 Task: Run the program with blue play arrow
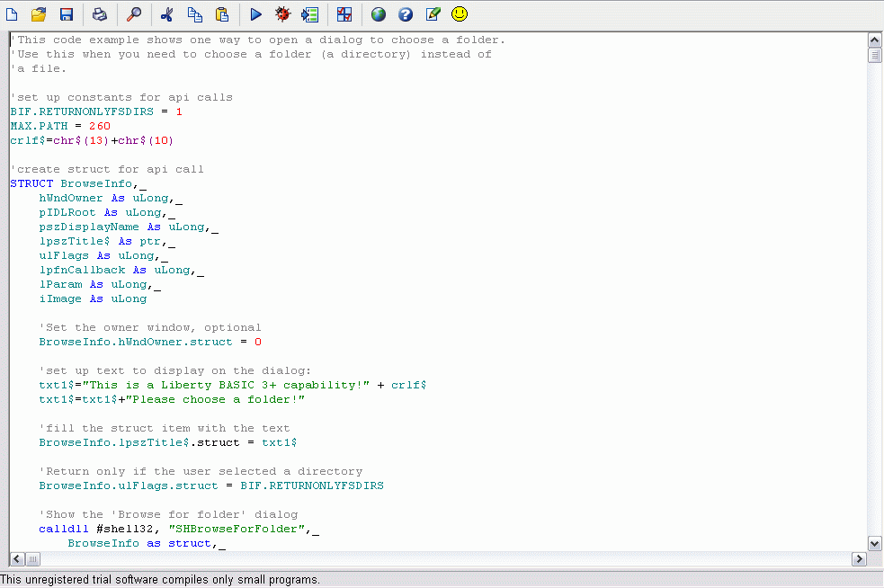click(x=255, y=14)
